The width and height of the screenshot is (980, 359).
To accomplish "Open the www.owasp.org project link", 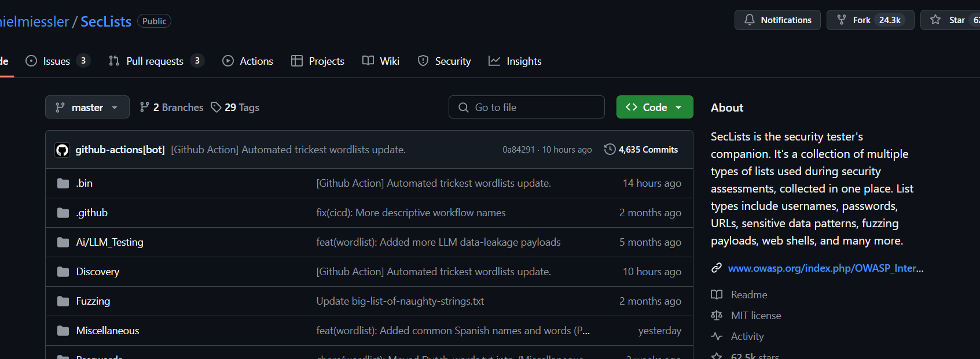I will pyautogui.click(x=825, y=268).
